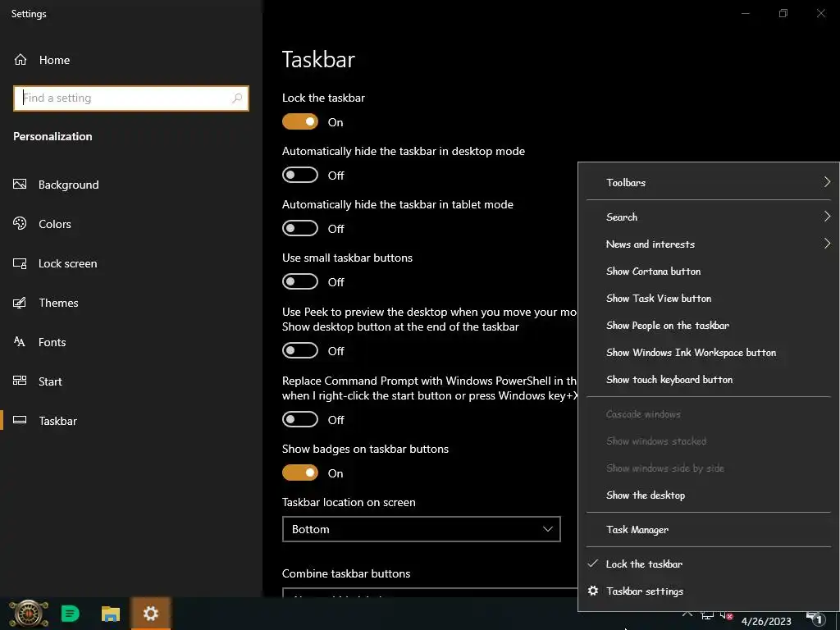840x630 pixels.
Task: Show hidden system tray icons
Action: coord(687,615)
